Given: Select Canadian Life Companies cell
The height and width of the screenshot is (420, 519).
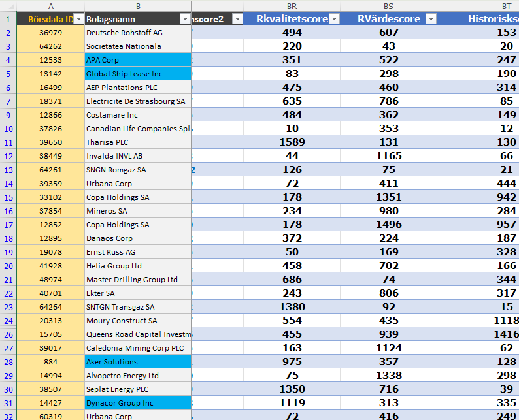Looking at the screenshot, I should (x=138, y=129).
